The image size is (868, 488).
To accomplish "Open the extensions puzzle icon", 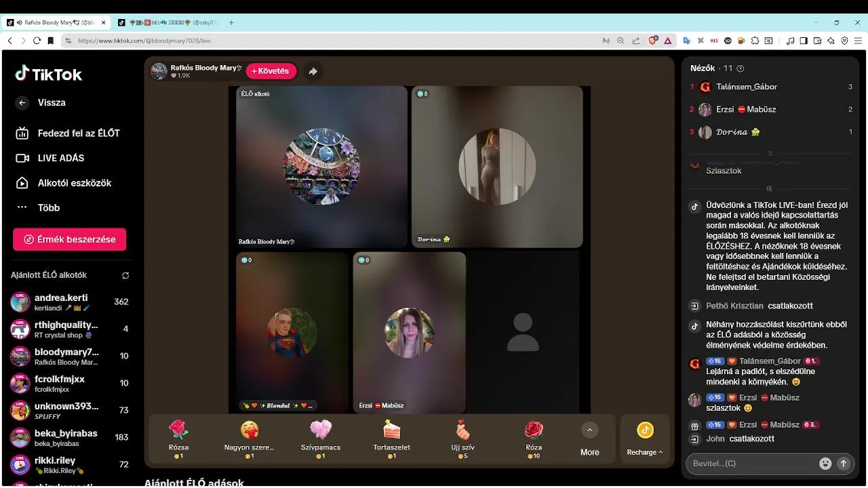I will [755, 41].
